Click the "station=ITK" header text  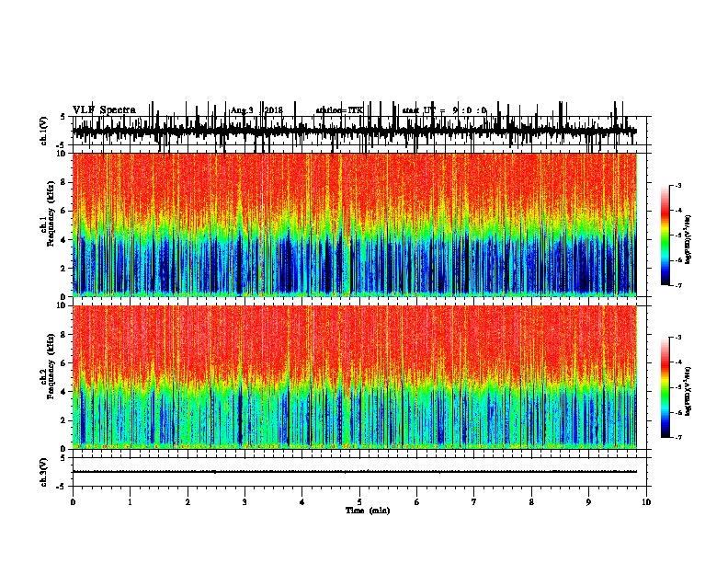coord(339,110)
